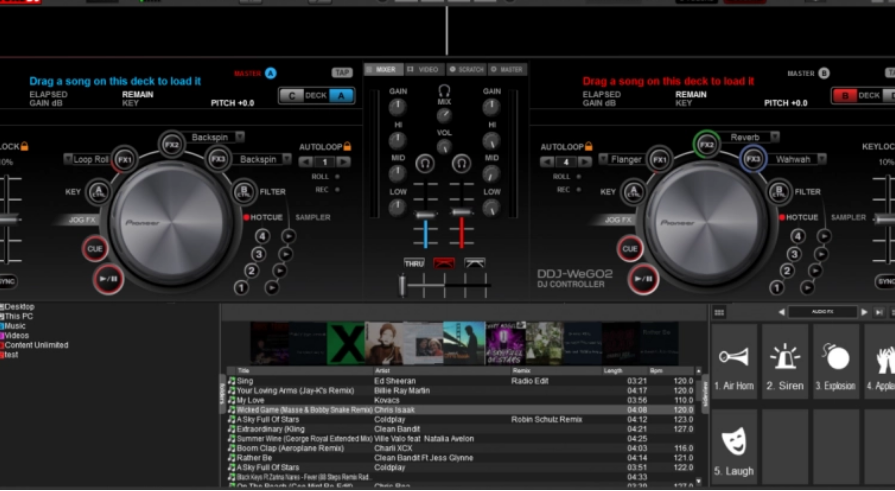Play the Siren sample pad
895x491 pixels.
pos(785,361)
